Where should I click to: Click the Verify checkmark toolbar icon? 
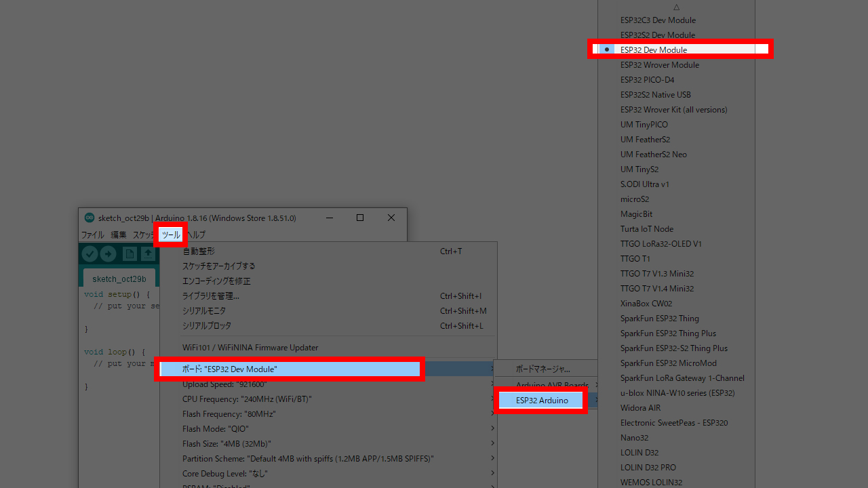[x=90, y=253]
